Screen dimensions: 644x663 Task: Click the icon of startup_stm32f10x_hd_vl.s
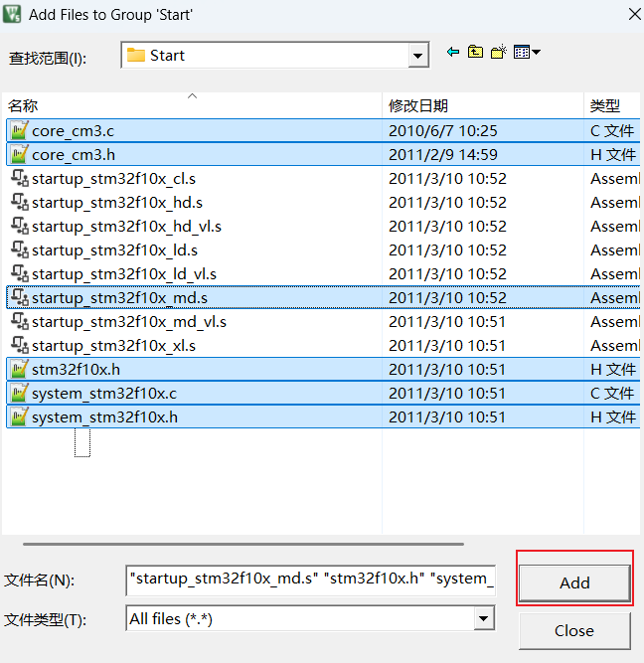[20, 226]
